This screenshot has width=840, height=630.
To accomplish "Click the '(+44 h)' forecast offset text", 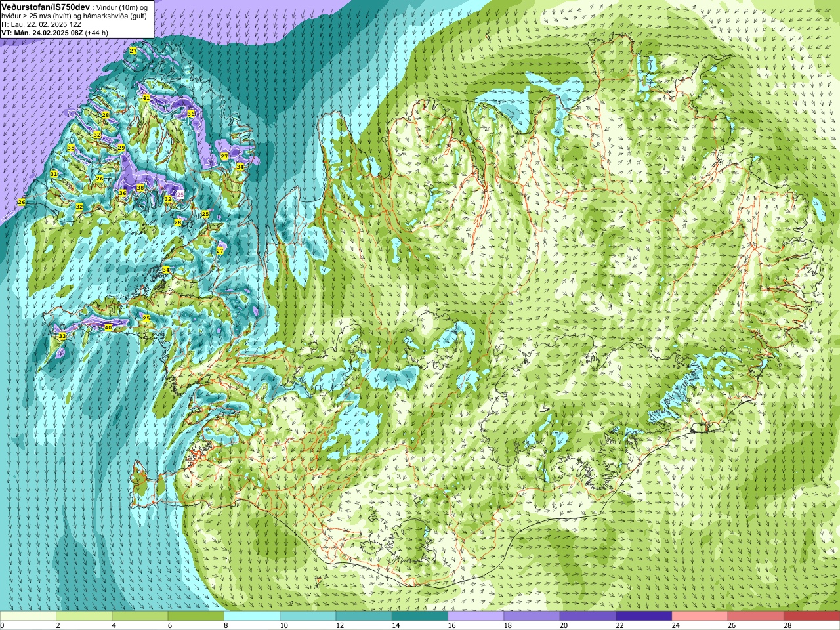I will pos(96,33).
